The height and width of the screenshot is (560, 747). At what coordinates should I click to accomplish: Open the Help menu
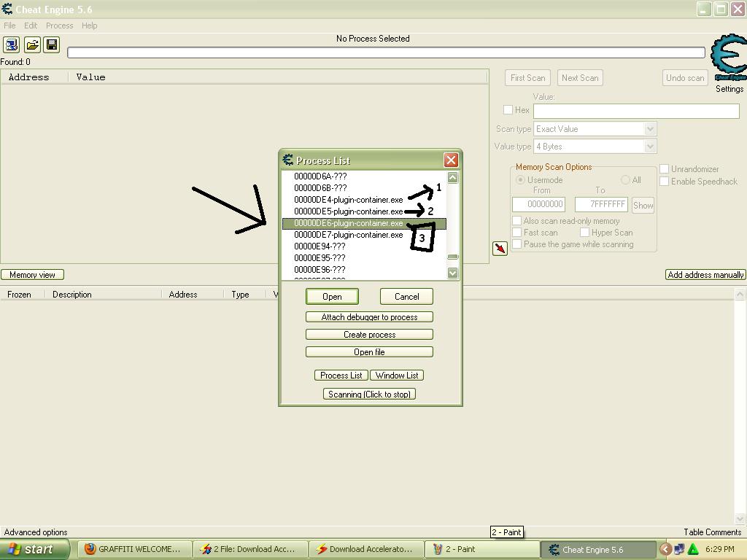click(x=90, y=26)
